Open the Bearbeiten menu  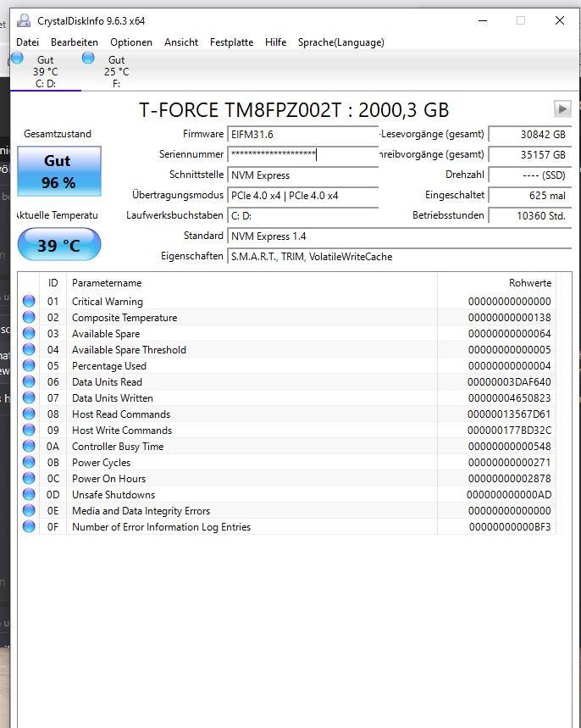click(75, 42)
